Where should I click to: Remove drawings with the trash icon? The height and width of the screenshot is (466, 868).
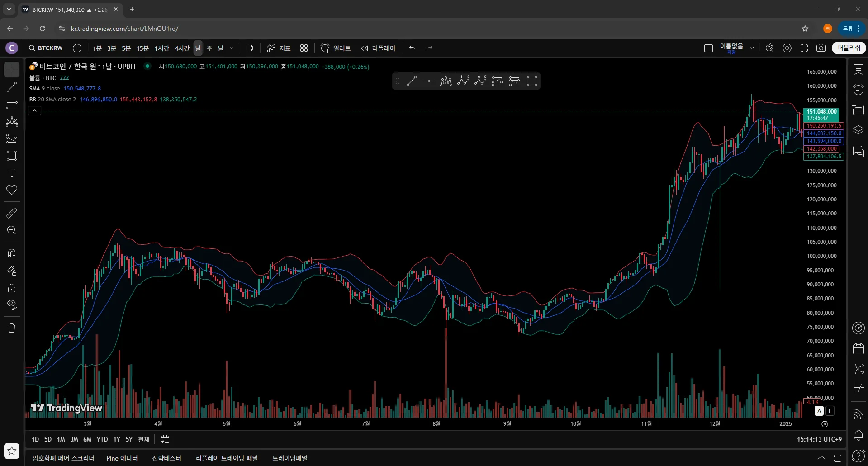pos(12,328)
